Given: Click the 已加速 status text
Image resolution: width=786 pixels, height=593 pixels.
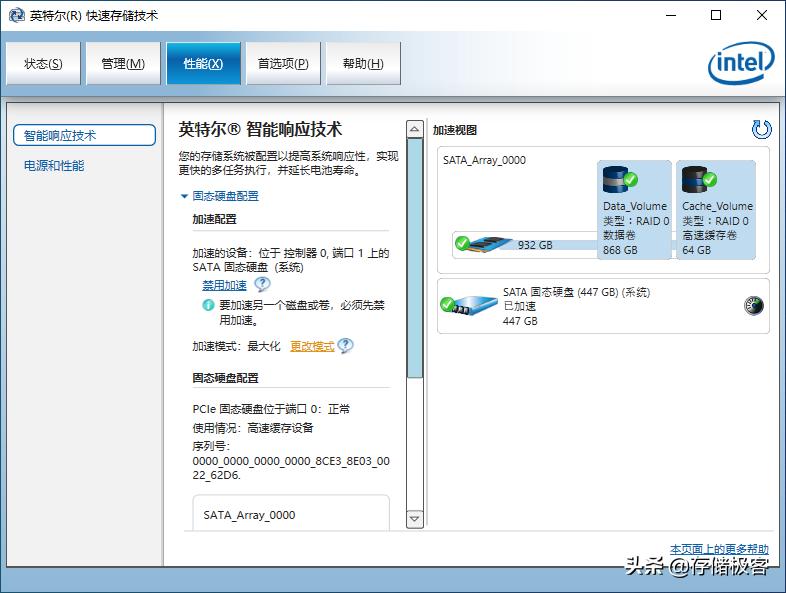Looking at the screenshot, I should click(x=519, y=306).
